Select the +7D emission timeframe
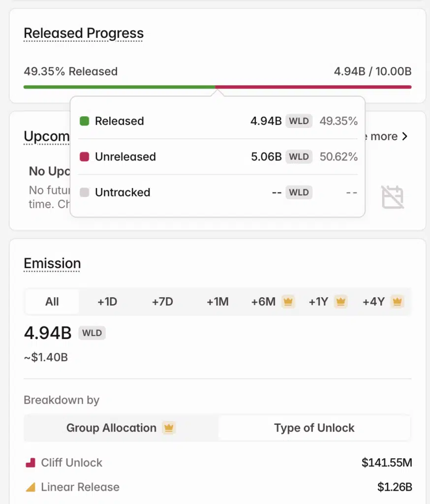Viewport: 430px width, 504px height. (x=162, y=302)
